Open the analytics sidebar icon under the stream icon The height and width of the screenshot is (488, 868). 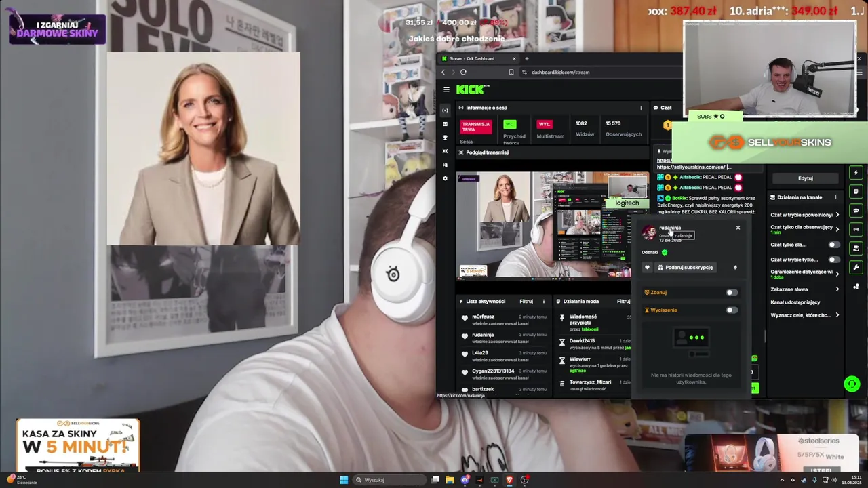(445, 124)
